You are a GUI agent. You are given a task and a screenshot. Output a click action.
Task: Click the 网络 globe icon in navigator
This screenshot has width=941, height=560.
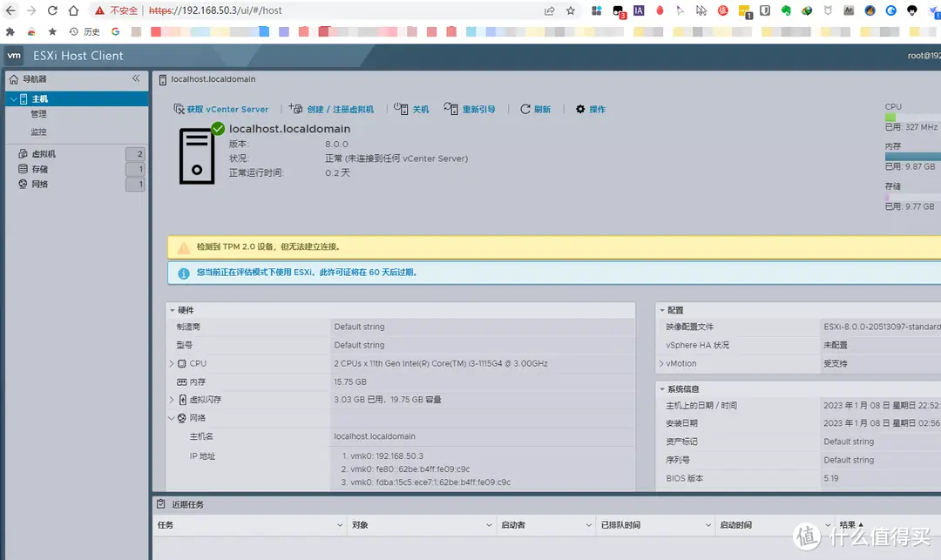(23, 184)
